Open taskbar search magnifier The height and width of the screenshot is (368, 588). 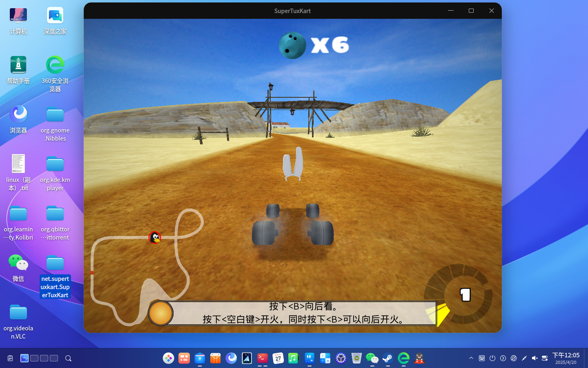point(68,358)
